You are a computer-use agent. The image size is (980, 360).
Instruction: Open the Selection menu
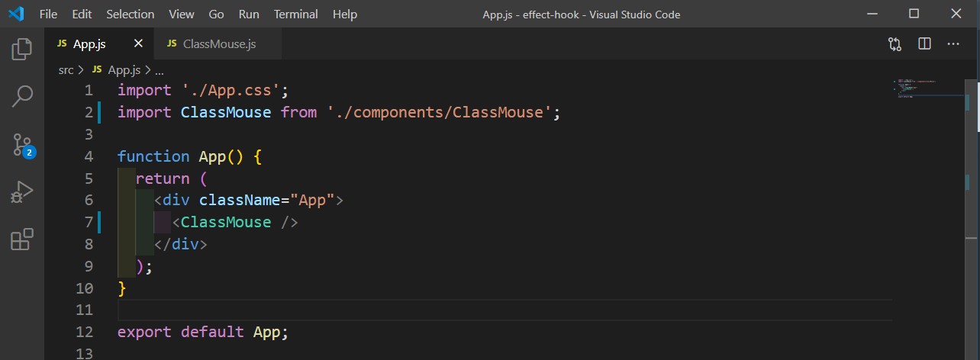click(131, 14)
